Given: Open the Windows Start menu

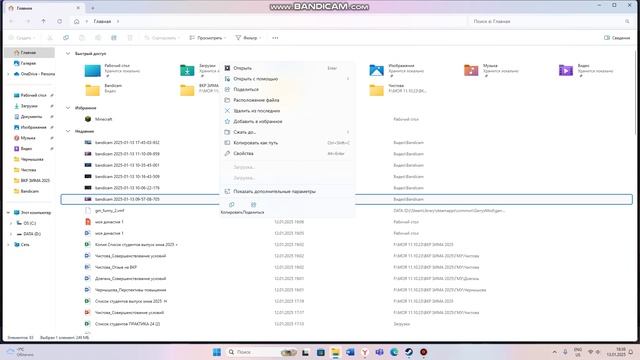Looking at the screenshot, I should click(x=217, y=352).
